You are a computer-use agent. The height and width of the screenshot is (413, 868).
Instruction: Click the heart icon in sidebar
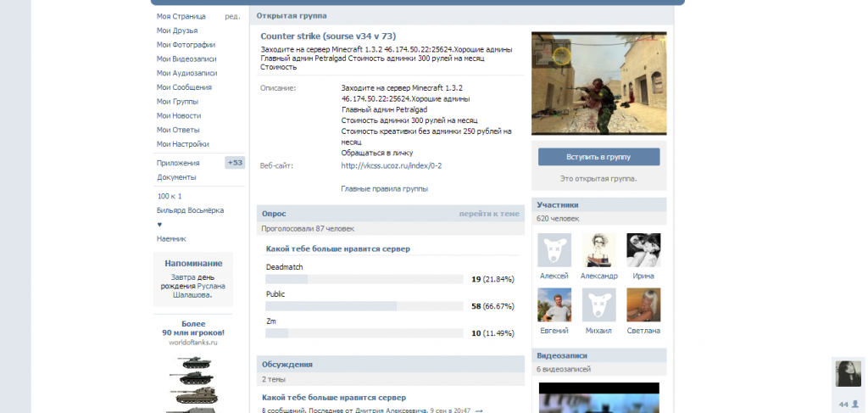pos(159,225)
